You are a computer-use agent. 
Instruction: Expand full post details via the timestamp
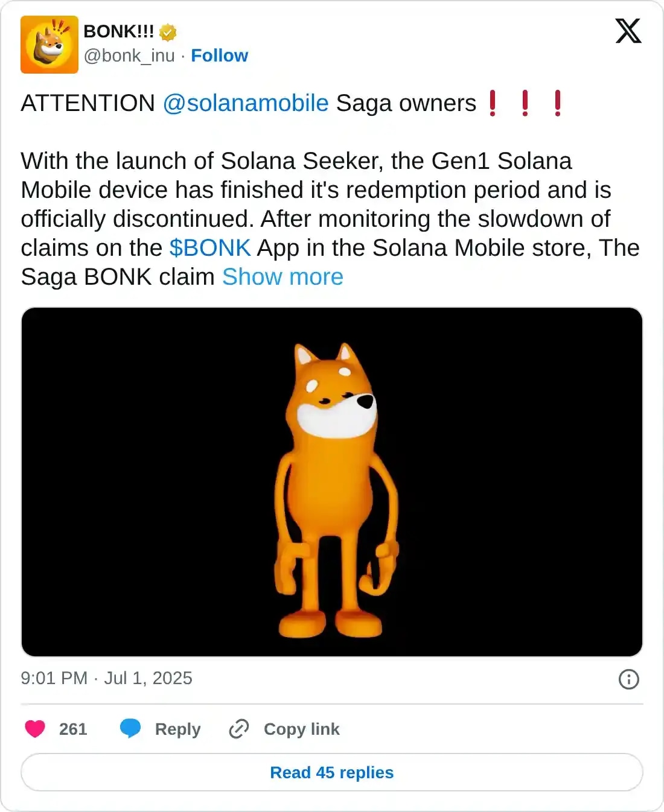106,678
